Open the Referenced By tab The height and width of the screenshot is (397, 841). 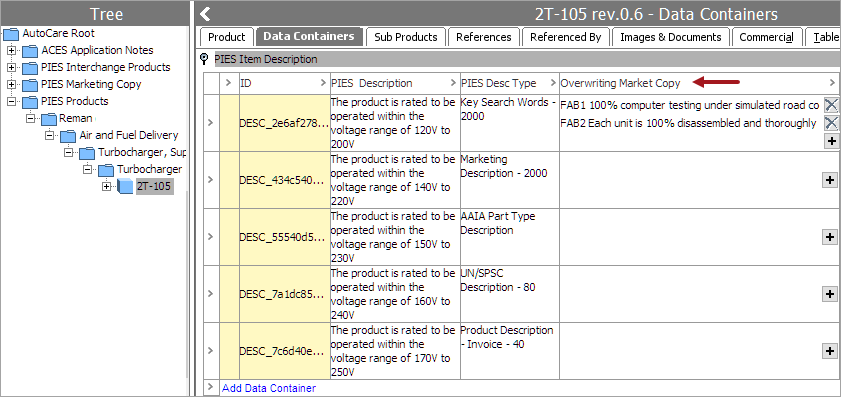565,37
